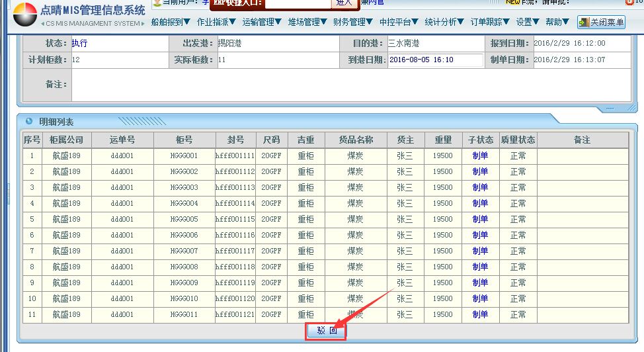
Task: Click the 制单 link in row 11
Action: 480,315
